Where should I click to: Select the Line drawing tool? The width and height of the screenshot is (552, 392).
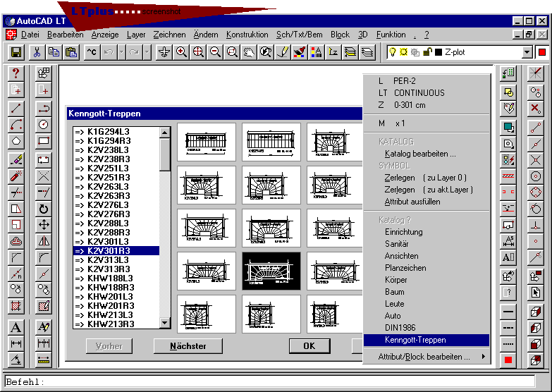click(16, 109)
